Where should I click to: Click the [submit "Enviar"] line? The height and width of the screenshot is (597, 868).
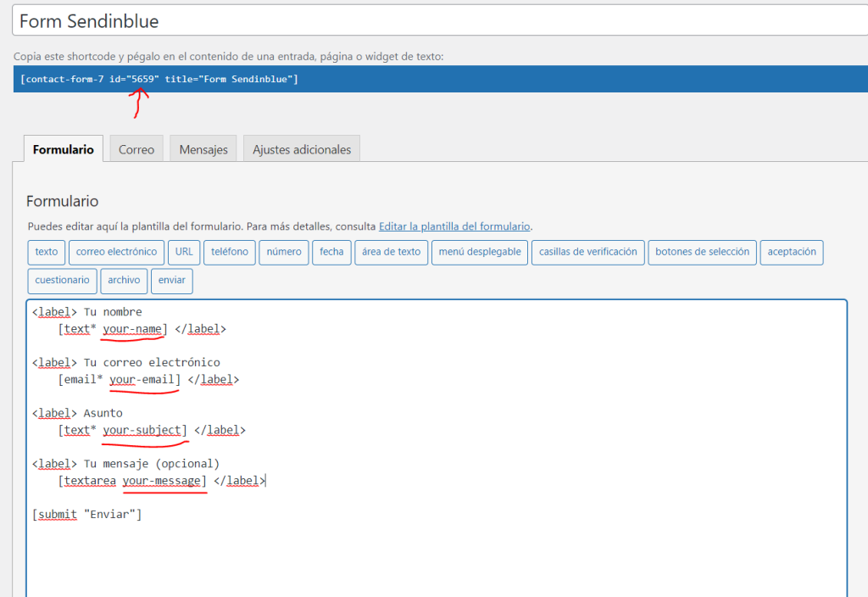[x=87, y=514]
